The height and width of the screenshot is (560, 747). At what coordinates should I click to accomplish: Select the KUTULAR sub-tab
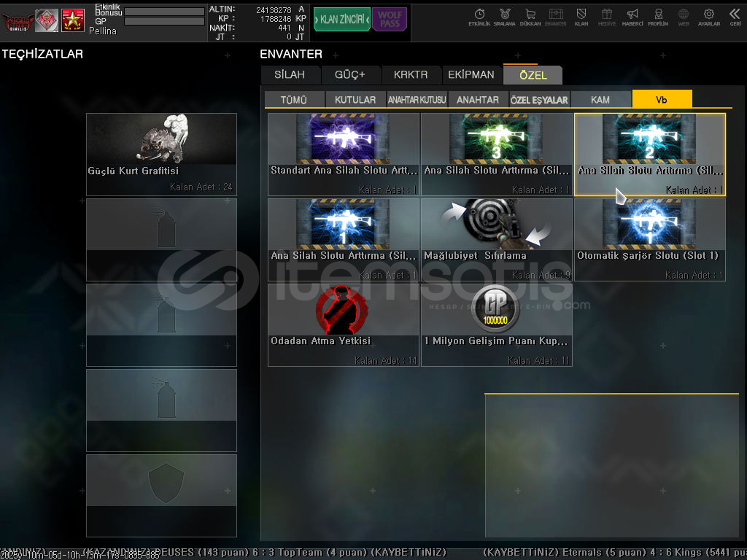click(355, 100)
